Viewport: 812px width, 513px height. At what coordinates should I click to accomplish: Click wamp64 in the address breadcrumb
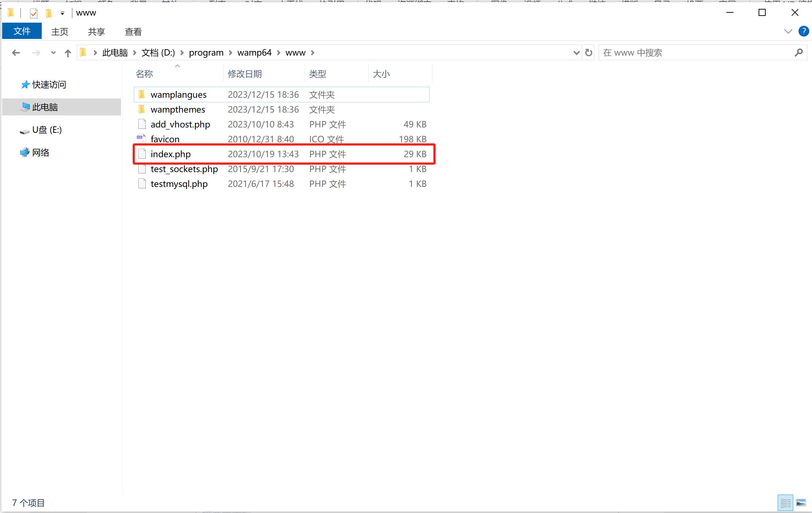tap(254, 53)
